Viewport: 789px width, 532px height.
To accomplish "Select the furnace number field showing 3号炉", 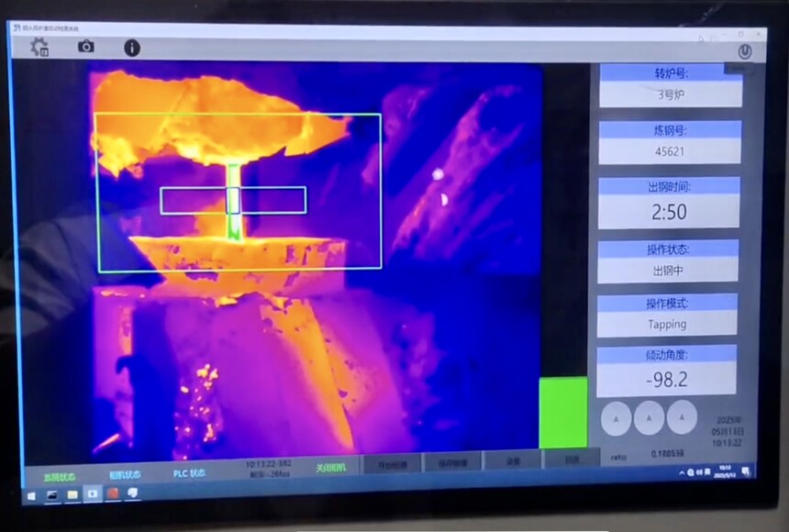I will tap(671, 94).
